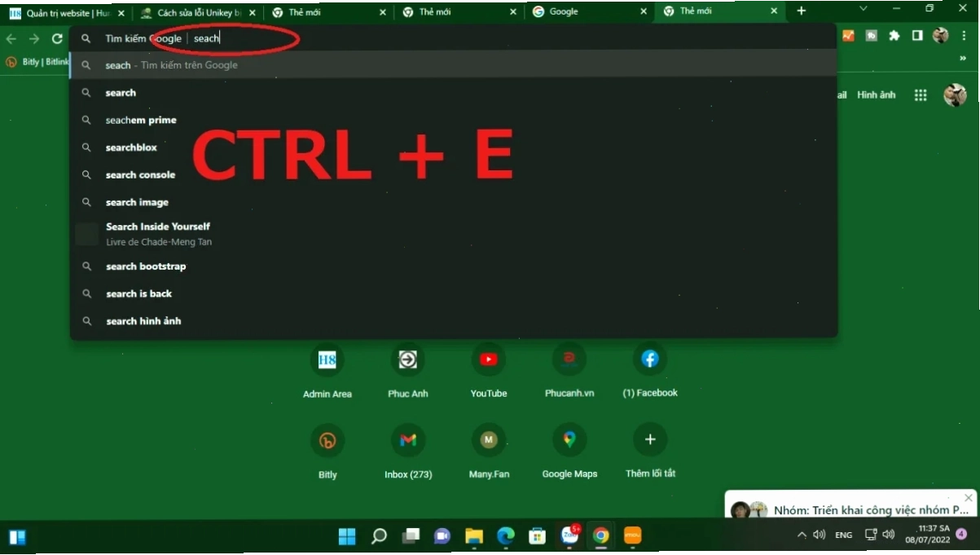Screen dimensions: 980x555
Task: Select 'seach - Tìm kiếm trên Google' row
Action: pyautogui.click(x=454, y=65)
